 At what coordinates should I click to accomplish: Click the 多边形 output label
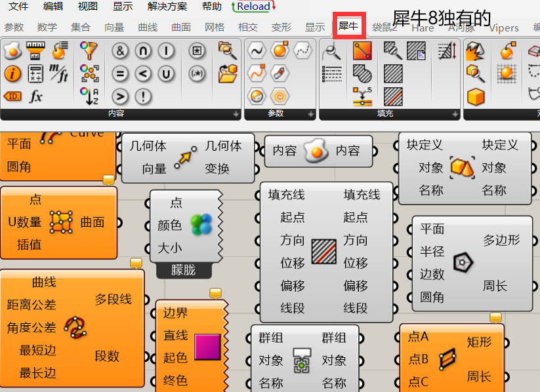click(x=501, y=240)
